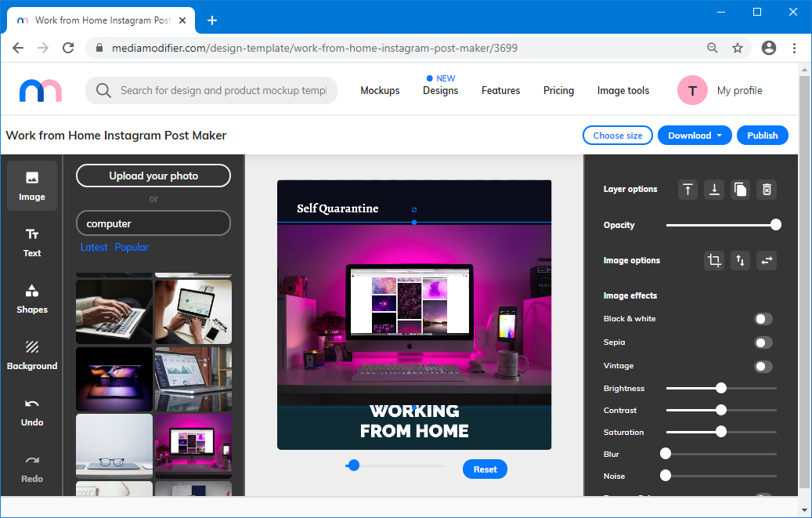Open the Pricing page
This screenshot has height=518, width=812.
coord(558,91)
